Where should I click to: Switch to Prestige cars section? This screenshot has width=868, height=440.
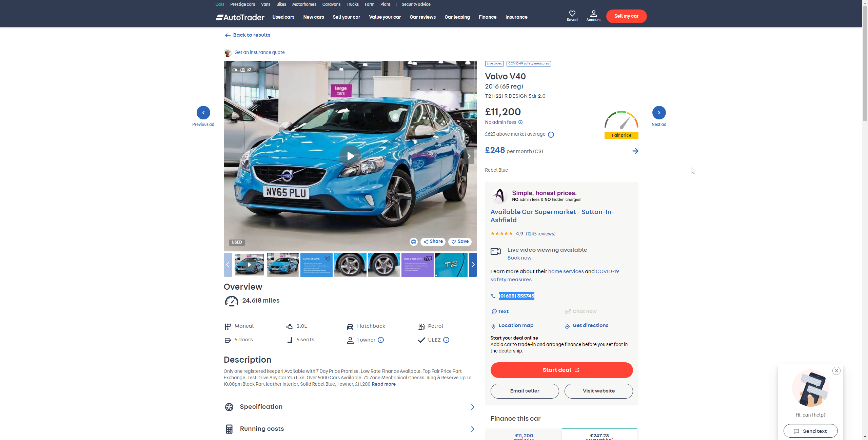[242, 4]
